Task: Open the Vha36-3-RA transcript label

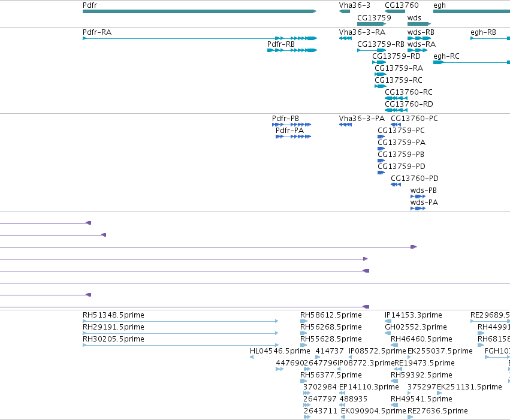Action: tap(362, 32)
